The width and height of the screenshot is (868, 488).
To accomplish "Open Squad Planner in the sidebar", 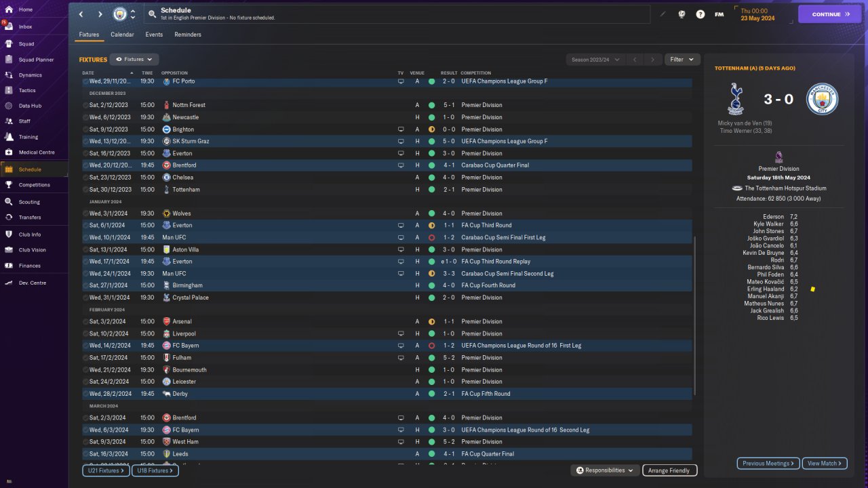I will 36,60.
